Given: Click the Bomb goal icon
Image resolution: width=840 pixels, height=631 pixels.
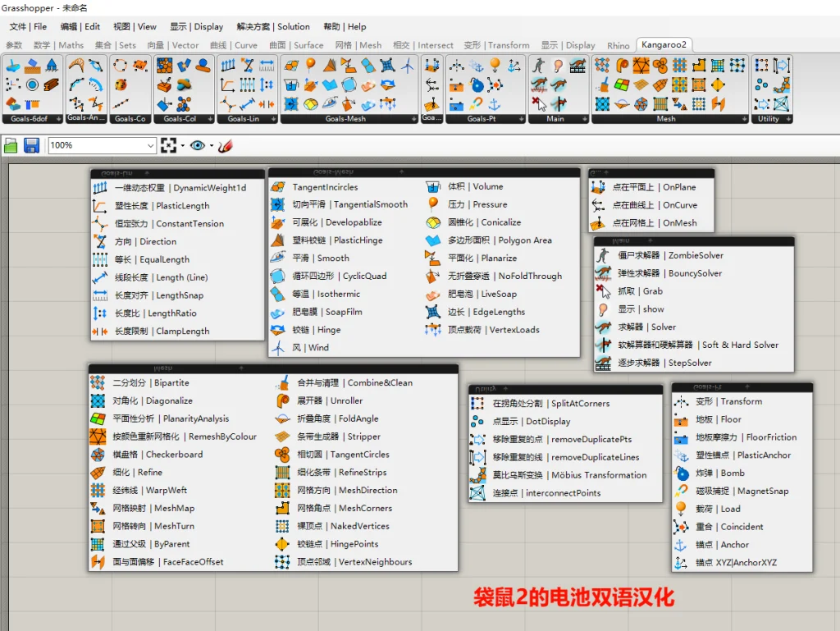Looking at the screenshot, I should (681, 473).
